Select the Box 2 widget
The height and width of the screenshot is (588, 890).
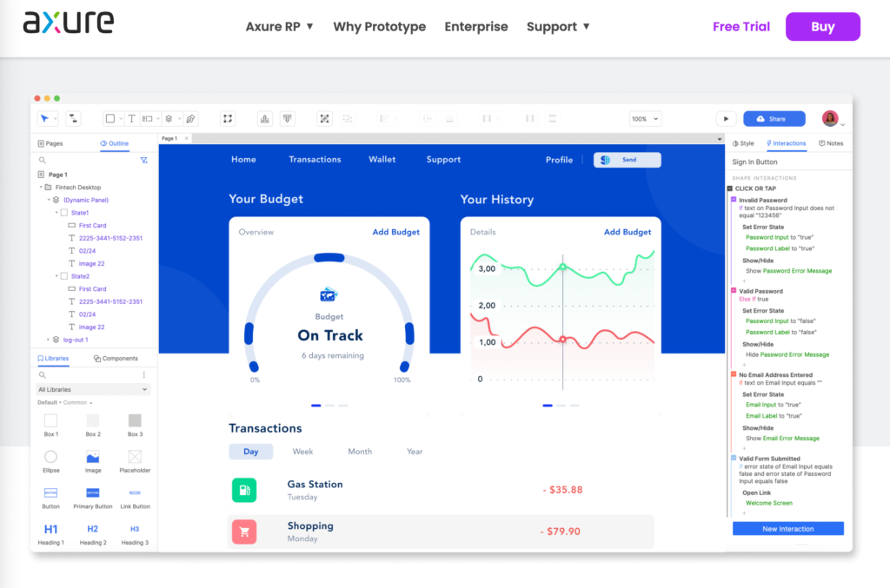coord(93,426)
